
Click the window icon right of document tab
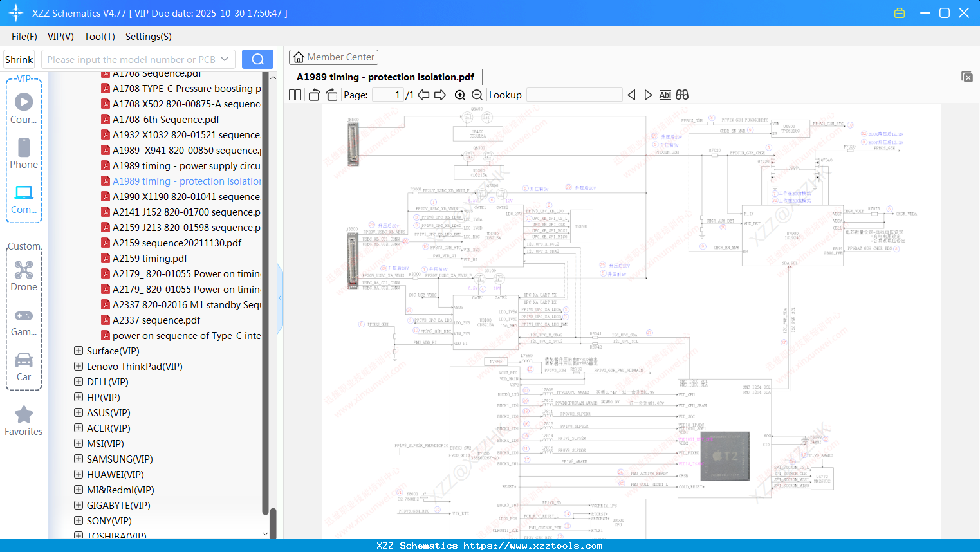tap(966, 77)
